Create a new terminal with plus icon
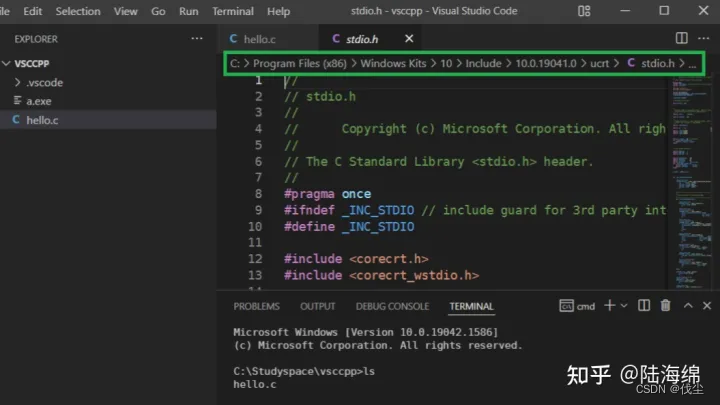The height and width of the screenshot is (405, 720). pos(609,305)
